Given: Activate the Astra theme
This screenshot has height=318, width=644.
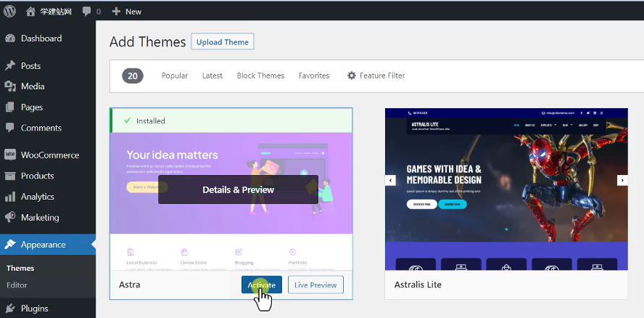Looking at the screenshot, I should 261,285.
